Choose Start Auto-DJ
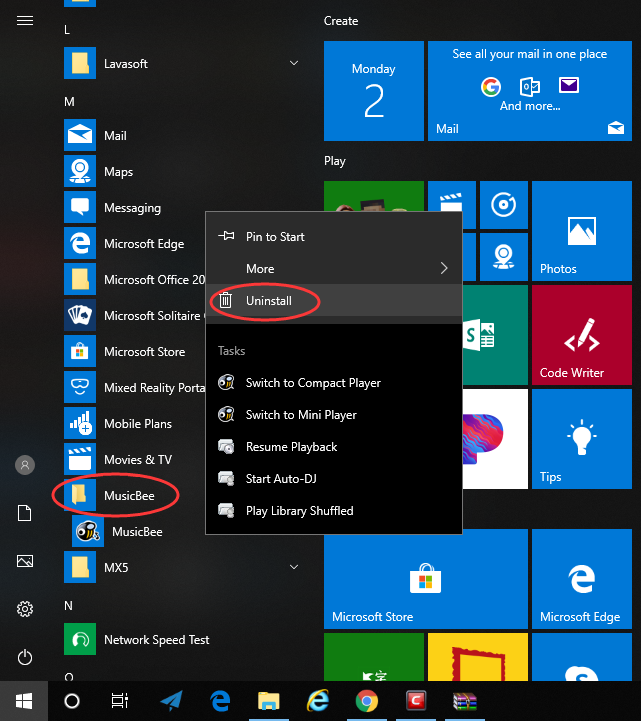 click(x=334, y=478)
